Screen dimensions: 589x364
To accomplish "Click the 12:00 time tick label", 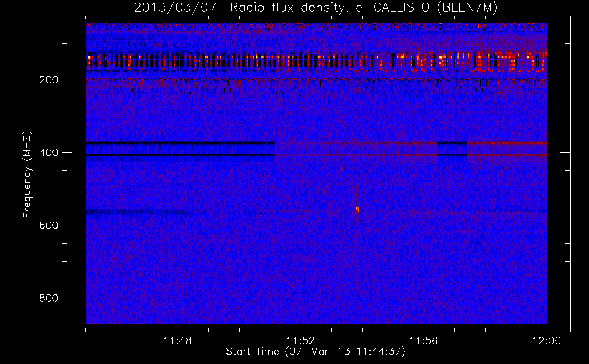I will [x=547, y=341].
